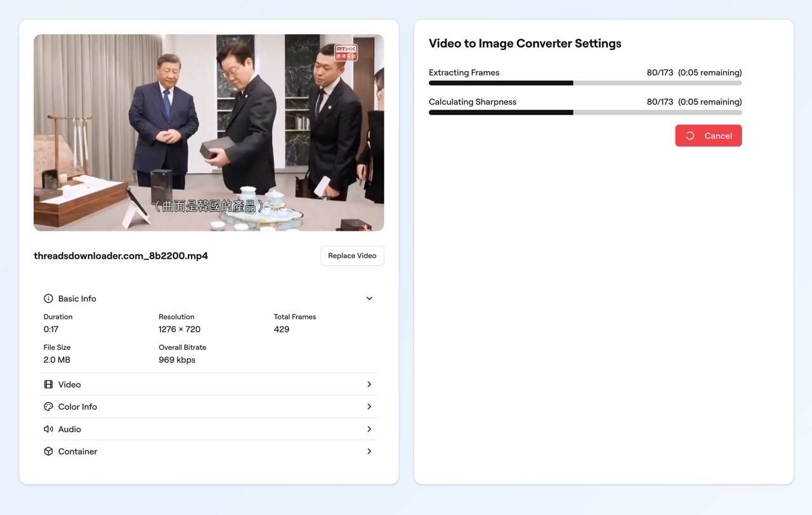Open Container details via its chevron
The height and width of the screenshot is (515, 812).
tap(369, 452)
